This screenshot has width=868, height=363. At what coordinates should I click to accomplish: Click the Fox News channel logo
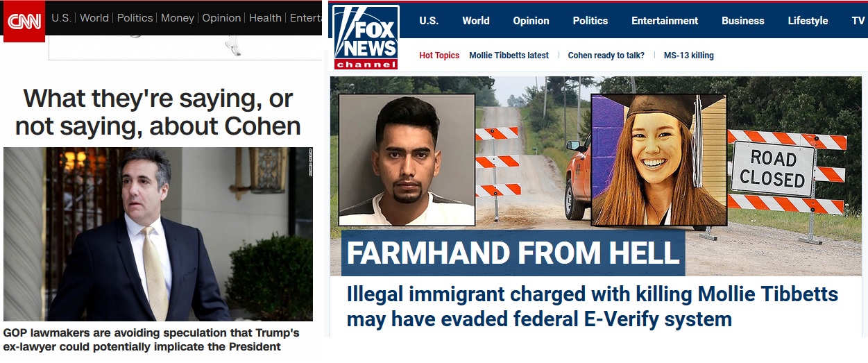click(x=366, y=37)
